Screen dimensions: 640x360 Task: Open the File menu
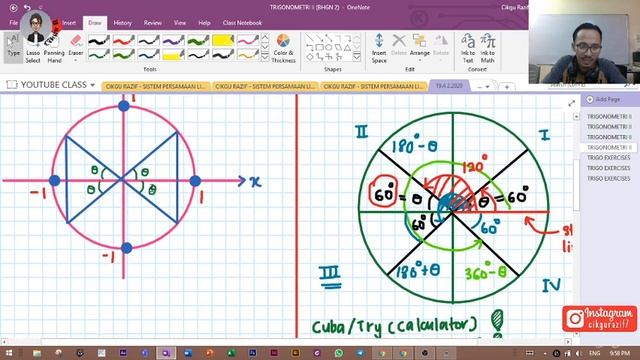point(13,23)
